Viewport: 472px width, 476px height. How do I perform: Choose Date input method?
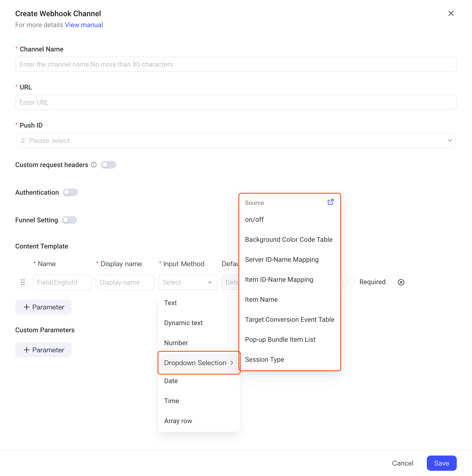coord(199,381)
